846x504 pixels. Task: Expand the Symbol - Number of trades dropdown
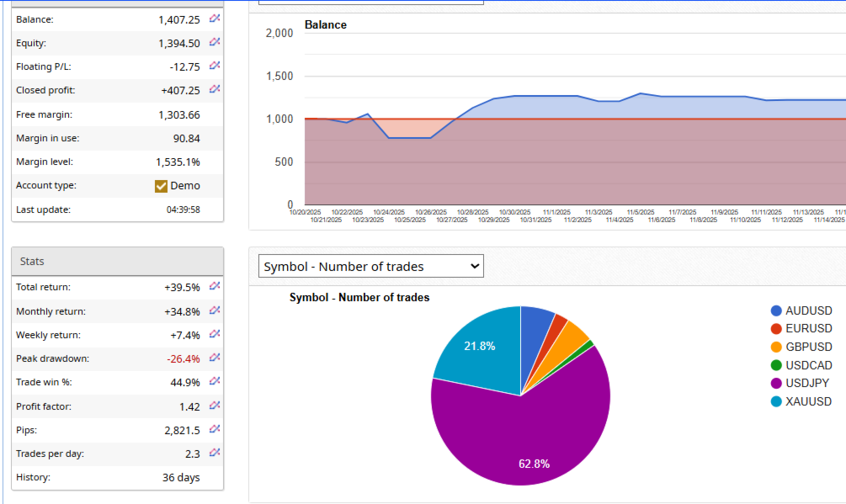[x=371, y=266]
